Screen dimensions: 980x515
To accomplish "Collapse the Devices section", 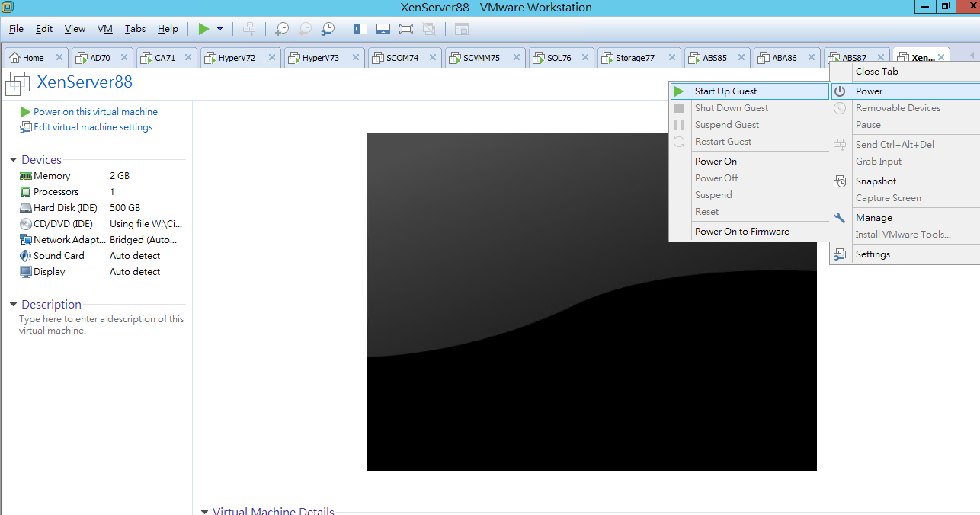I will (14, 160).
